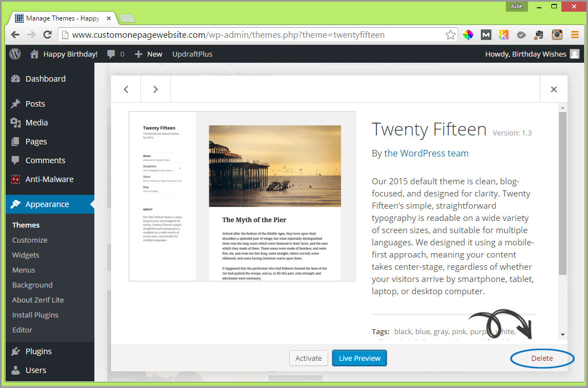Show the previous theme with left chevron
The width and height of the screenshot is (588, 388).
coord(126,89)
